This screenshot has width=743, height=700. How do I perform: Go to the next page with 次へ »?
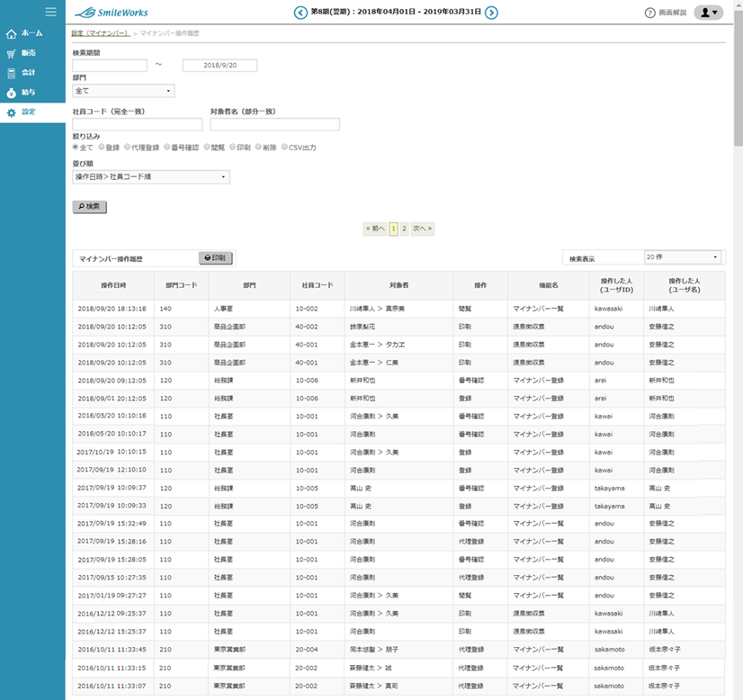pos(422,229)
